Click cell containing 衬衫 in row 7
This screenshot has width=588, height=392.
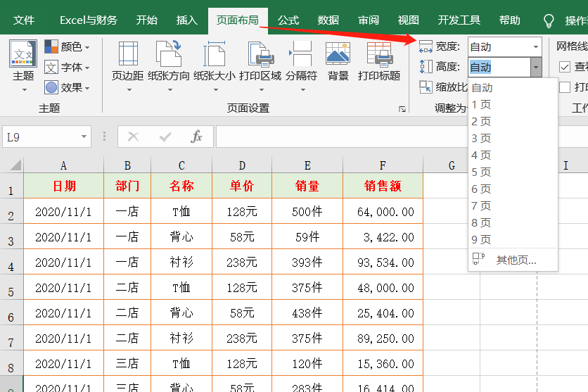pos(181,338)
